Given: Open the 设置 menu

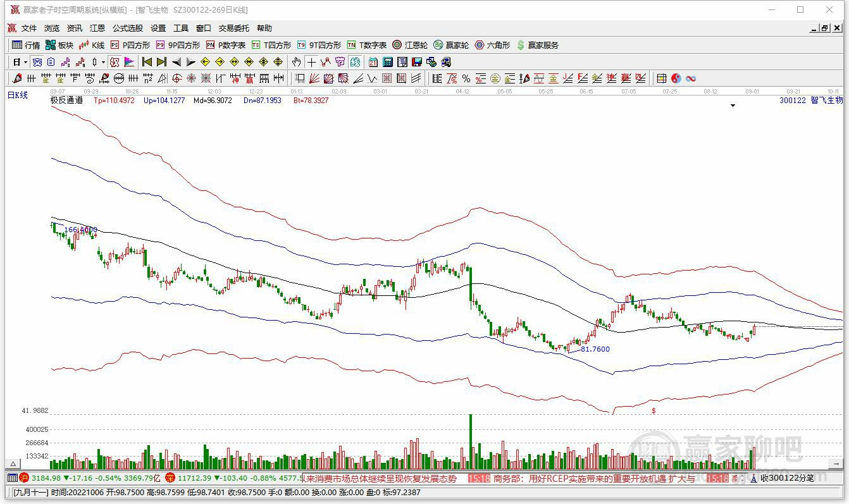Looking at the screenshot, I should pos(158,28).
